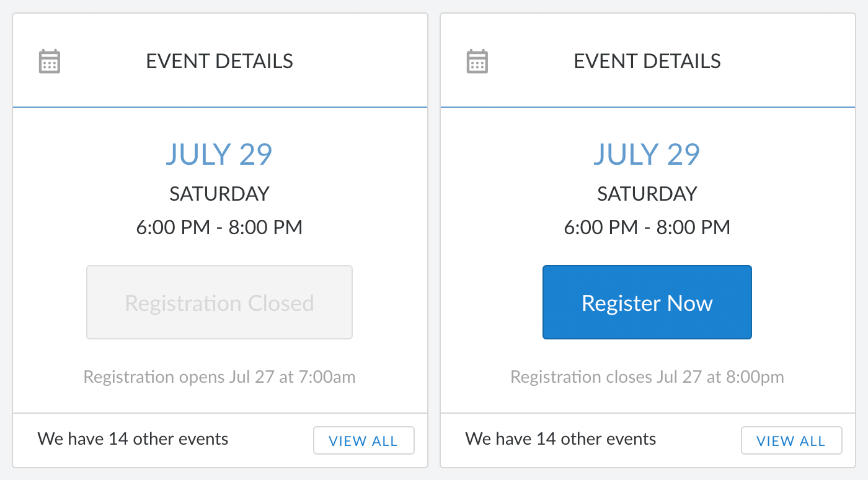Image resolution: width=868 pixels, height=480 pixels.
Task: Click the blue header divider in the Registration Closed card
Action: click(220, 107)
